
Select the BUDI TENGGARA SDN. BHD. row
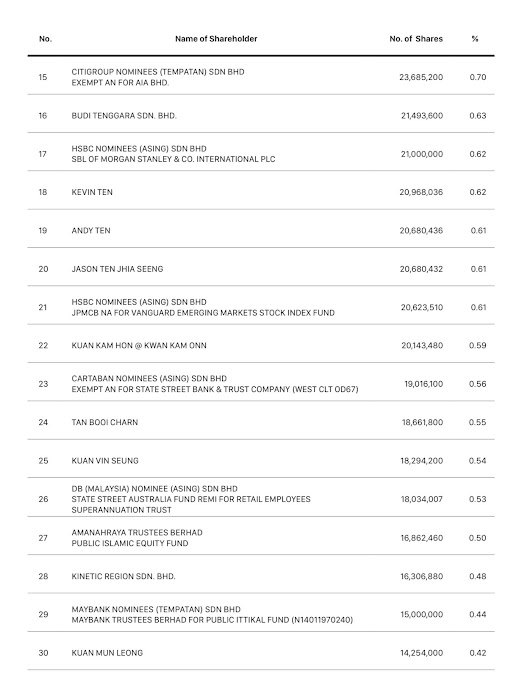coord(261,115)
